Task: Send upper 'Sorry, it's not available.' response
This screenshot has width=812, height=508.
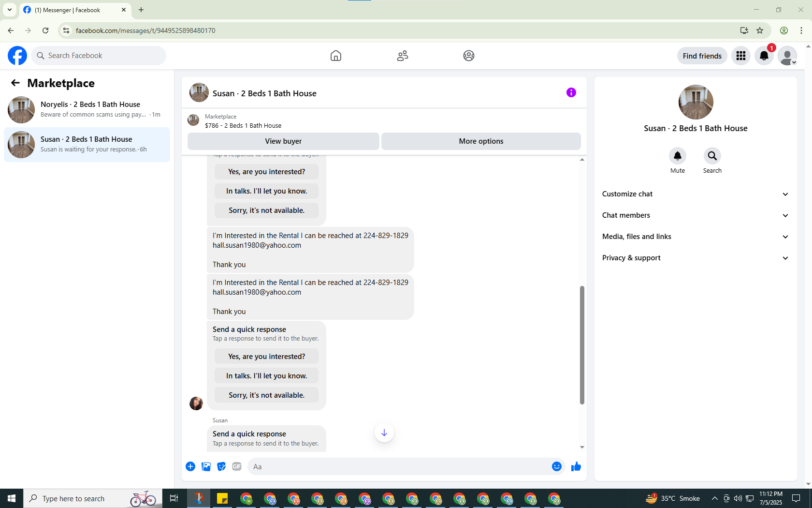Action: pyautogui.click(x=267, y=210)
